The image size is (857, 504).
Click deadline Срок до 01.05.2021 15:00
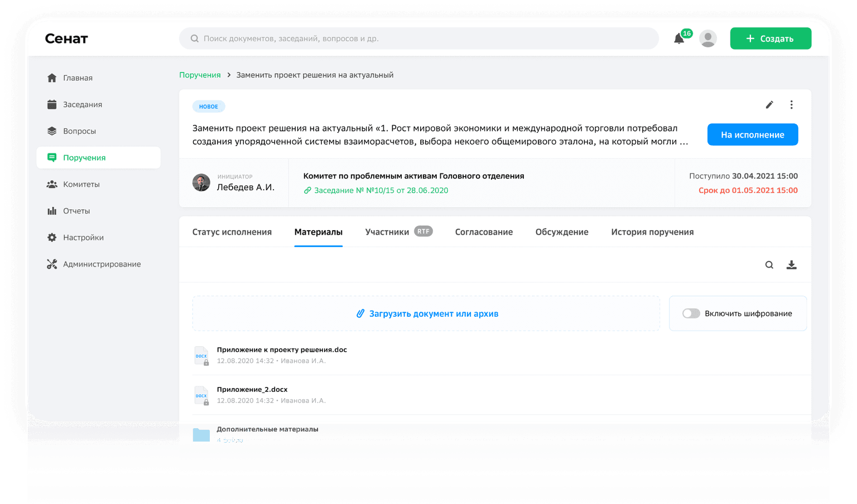coord(748,190)
